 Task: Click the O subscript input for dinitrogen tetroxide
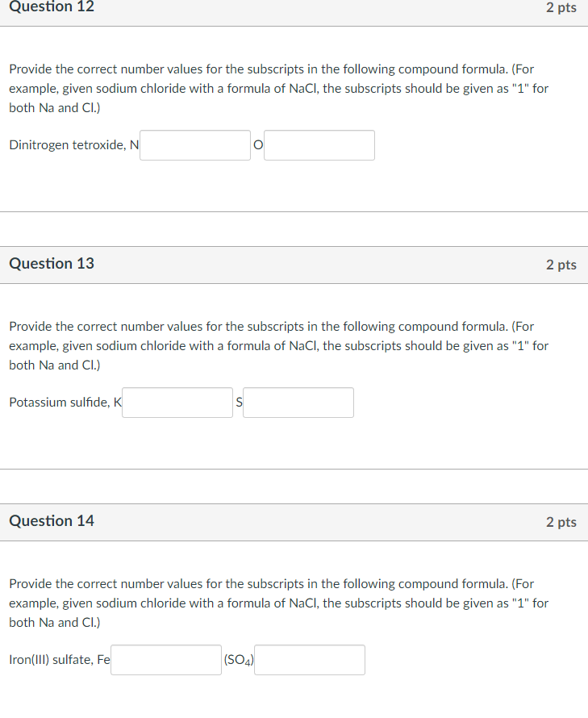(319, 144)
